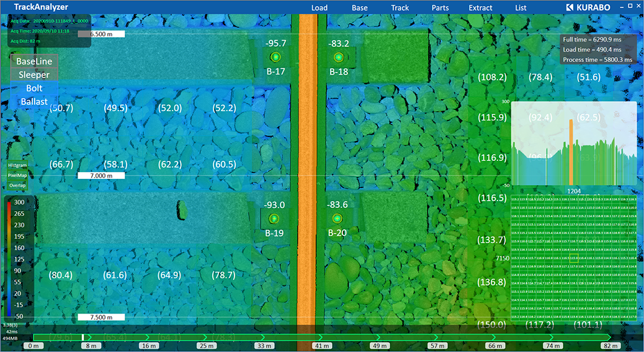Image resolution: width=644 pixels, height=352 pixels.
Task: Select bolt marker B-20
Action: pos(337,218)
